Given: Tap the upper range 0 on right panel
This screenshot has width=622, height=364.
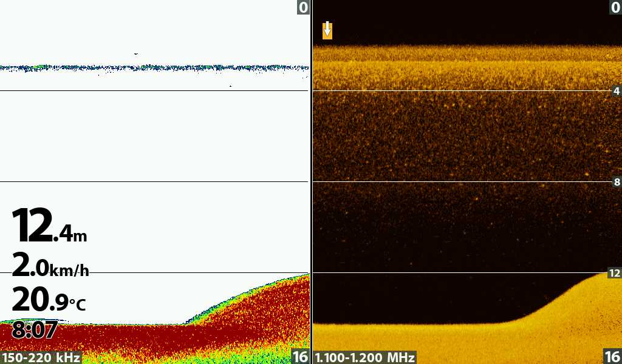Looking at the screenshot, I should (615, 7).
